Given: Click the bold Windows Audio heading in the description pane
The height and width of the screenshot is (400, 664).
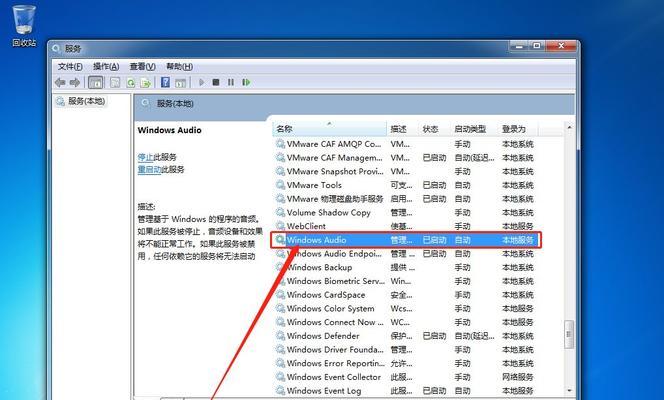Looking at the screenshot, I should 169,130.
